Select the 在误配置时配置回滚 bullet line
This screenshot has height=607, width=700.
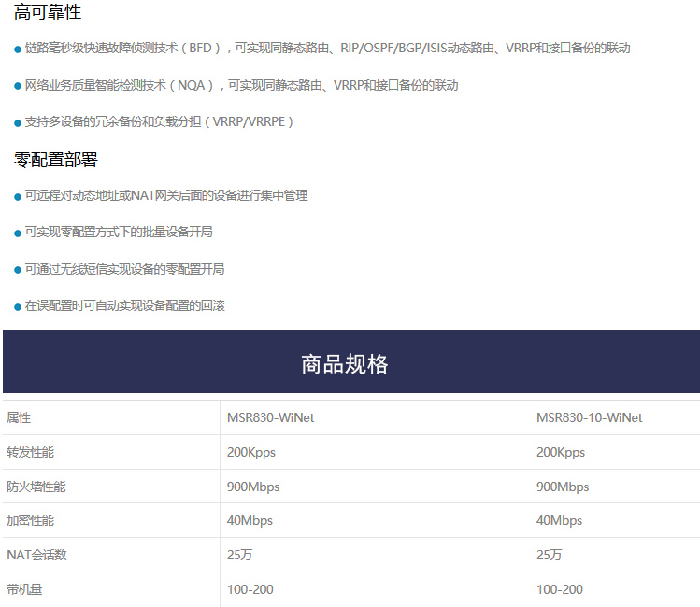[x=120, y=305]
